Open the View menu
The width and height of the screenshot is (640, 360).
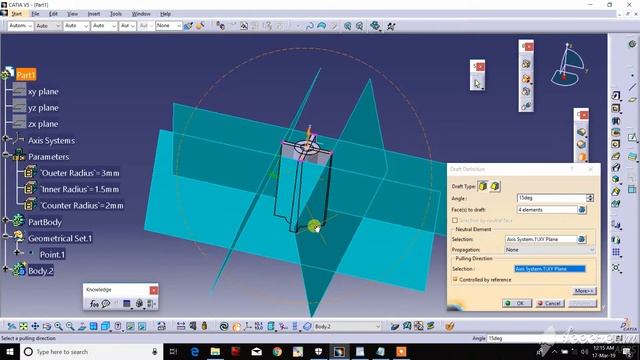72,14
